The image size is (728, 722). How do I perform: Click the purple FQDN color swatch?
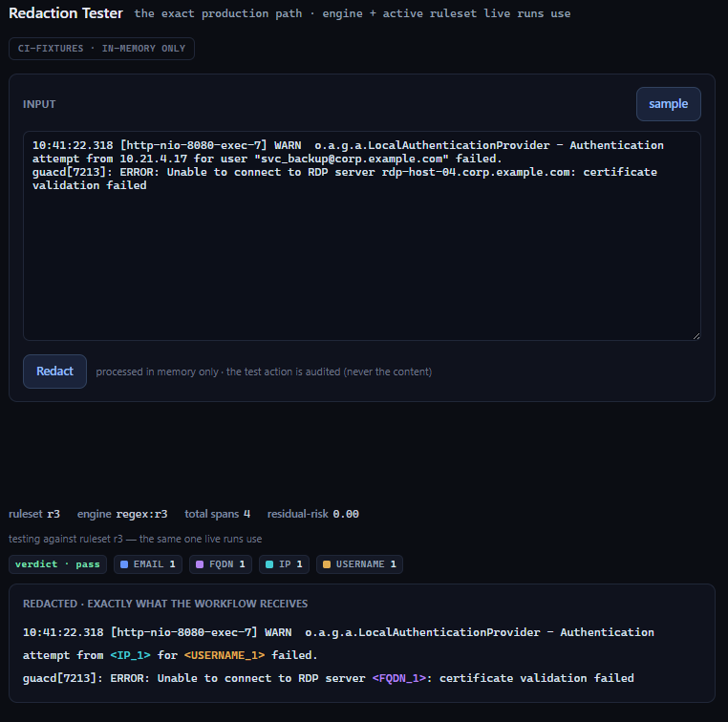[x=200, y=564]
